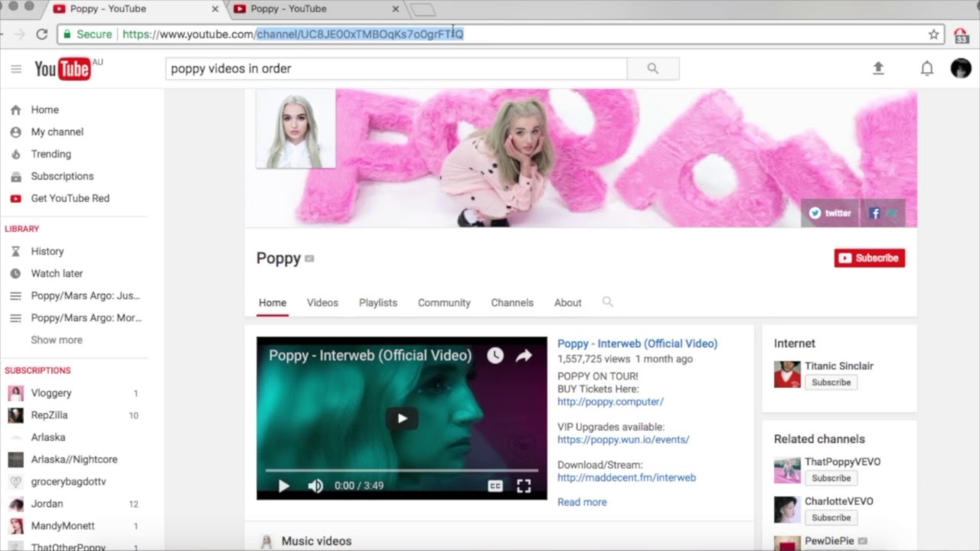This screenshot has width=980, height=551.
Task: Toggle closed captions on the player
Action: [495, 485]
